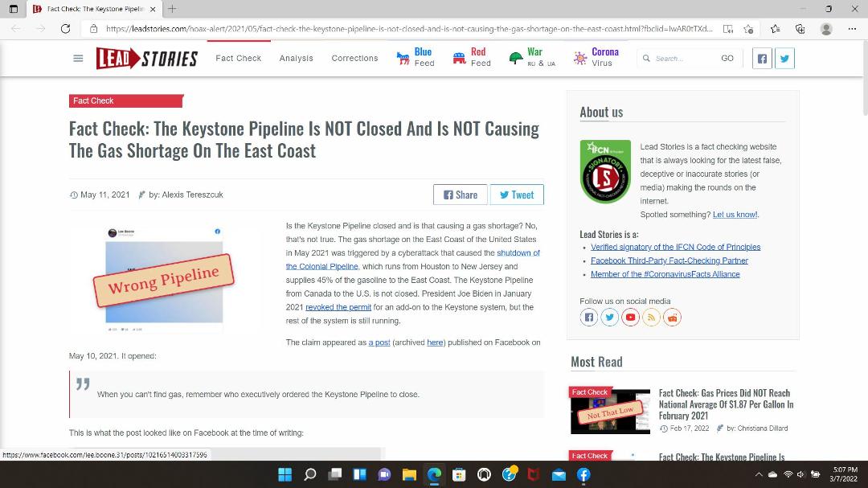
Task: Open browser Settings and more menu
Action: pos(852,29)
